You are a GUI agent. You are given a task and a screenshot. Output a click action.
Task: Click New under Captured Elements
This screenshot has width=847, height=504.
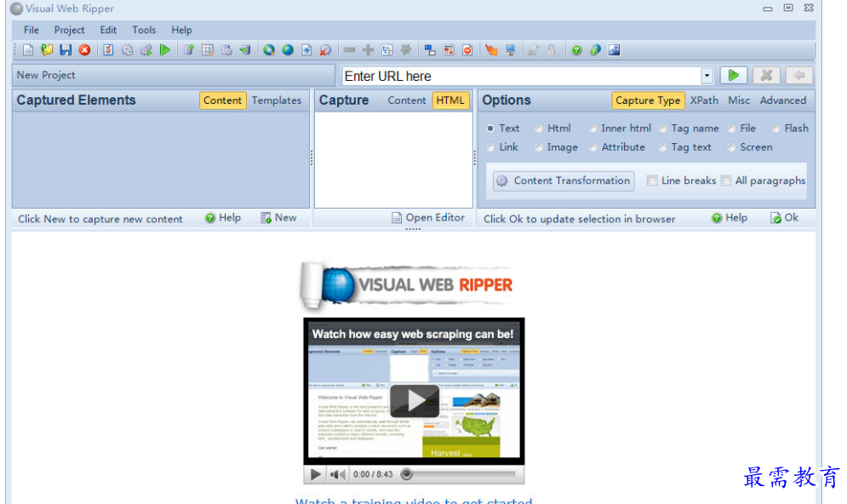(278, 218)
